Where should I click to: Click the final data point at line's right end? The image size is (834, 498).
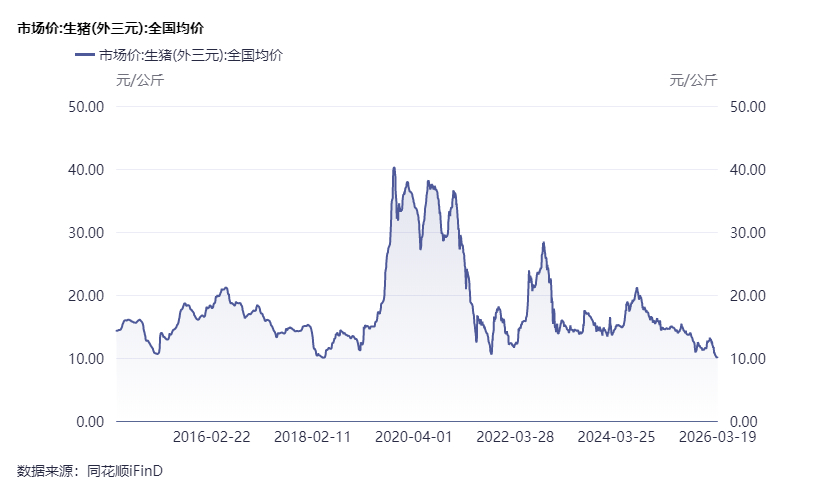click(x=716, y=357)
